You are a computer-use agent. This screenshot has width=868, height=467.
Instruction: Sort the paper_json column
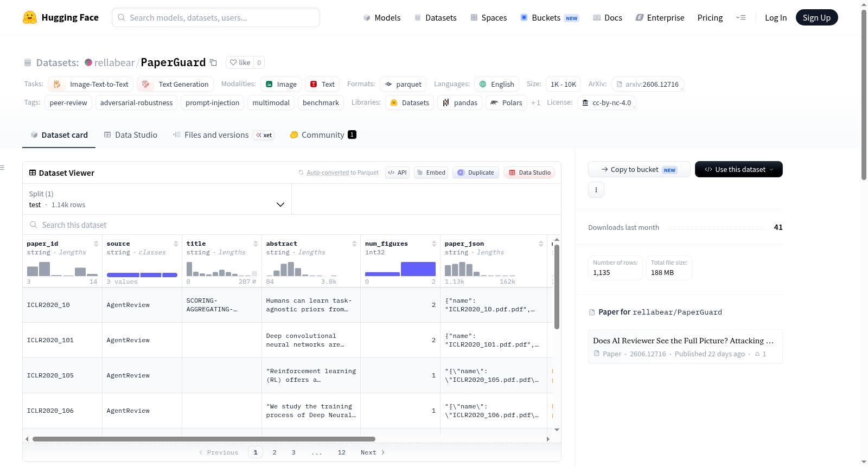[541, 244]
